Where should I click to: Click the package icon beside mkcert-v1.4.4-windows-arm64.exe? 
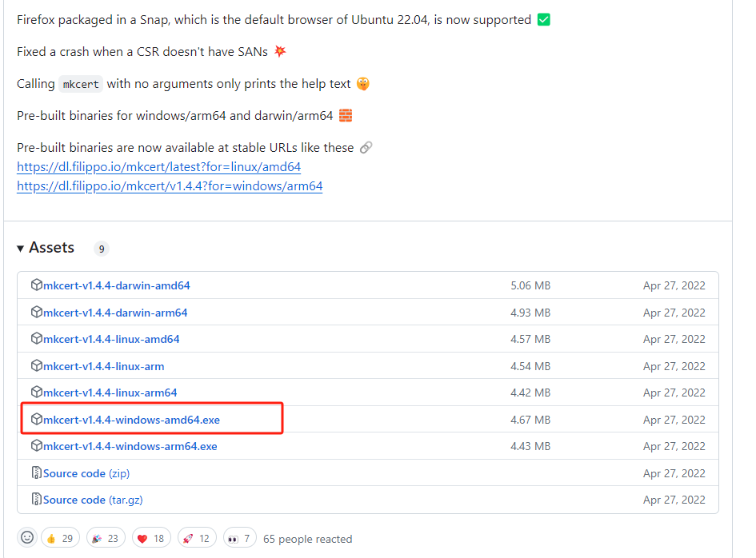point(37,445)
